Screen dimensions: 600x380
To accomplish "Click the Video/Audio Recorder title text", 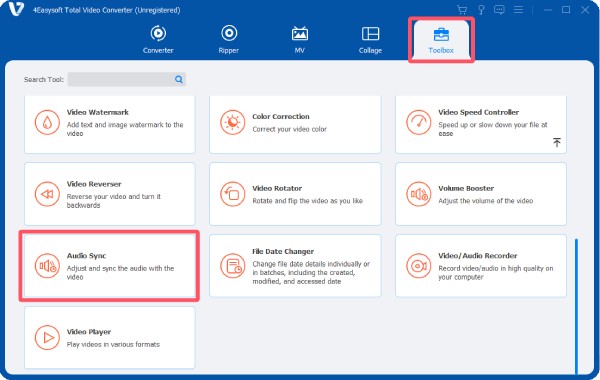I will [x=478, y=256].
